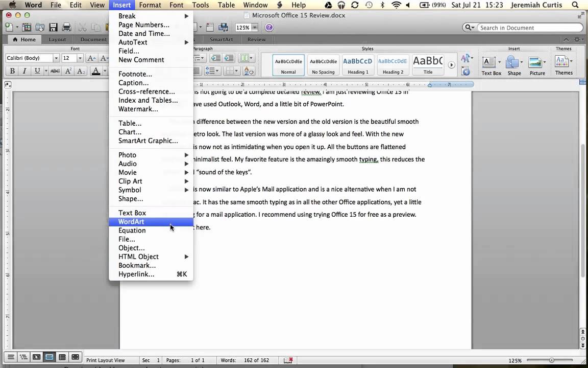Apply the Title style
The width and height of the screenshot is (588, 368).
pos(428,65)
